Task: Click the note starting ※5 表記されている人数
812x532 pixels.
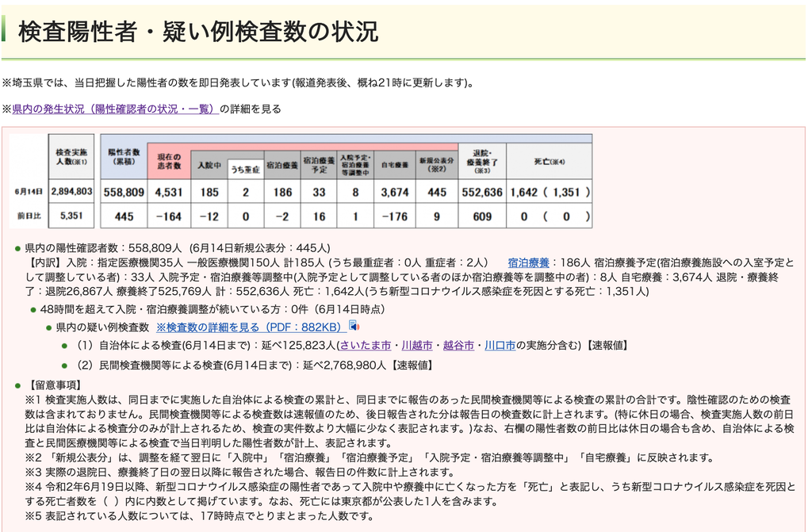Action: click(199, 516)
